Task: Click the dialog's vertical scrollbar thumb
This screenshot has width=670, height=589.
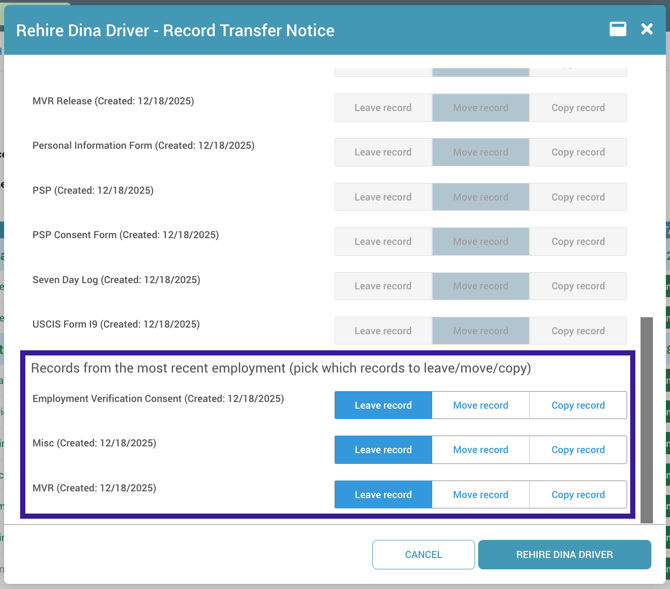Action: 646,420
